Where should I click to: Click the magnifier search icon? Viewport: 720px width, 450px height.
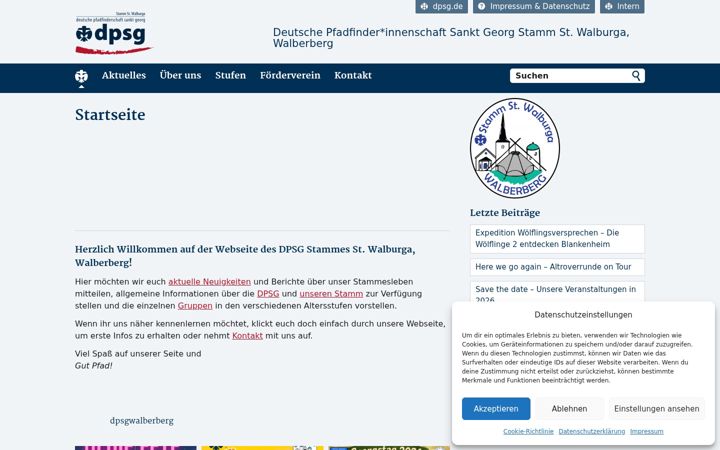(x=636, y=75)
